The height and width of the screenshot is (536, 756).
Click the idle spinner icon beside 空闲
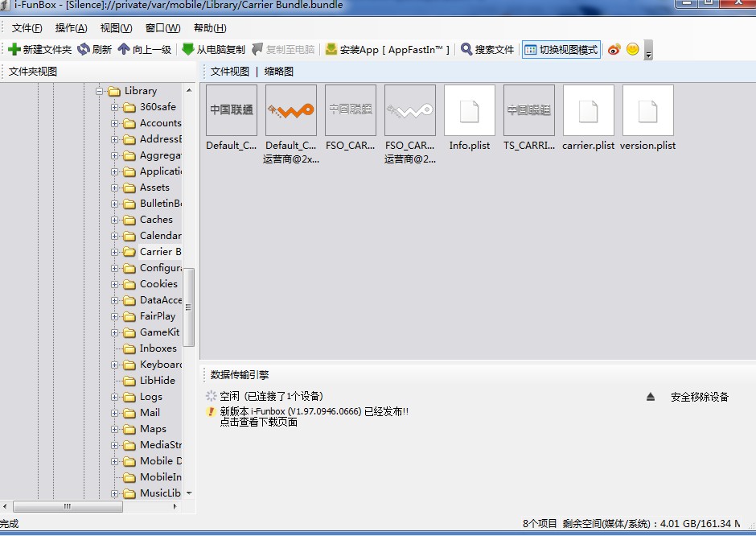coord(212,396)
